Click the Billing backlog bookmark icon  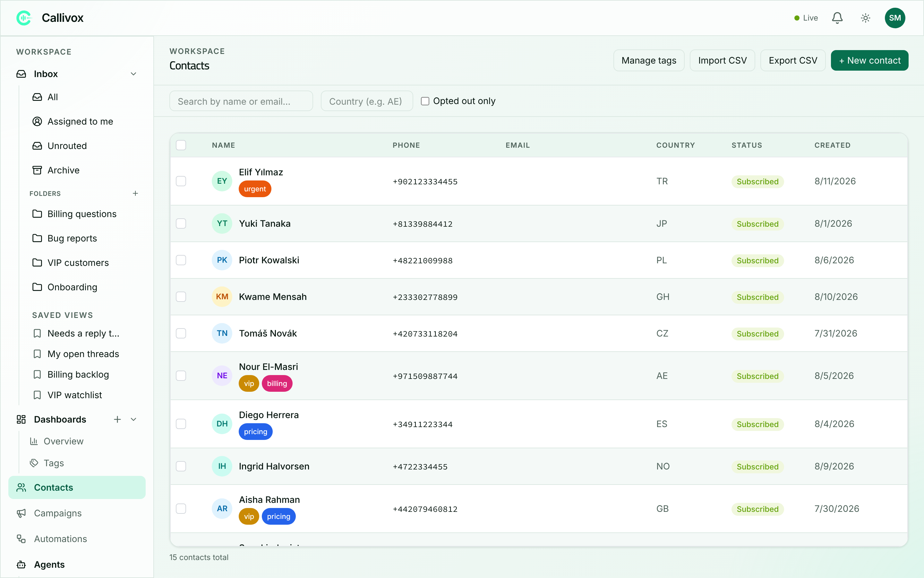click(37, 374)
